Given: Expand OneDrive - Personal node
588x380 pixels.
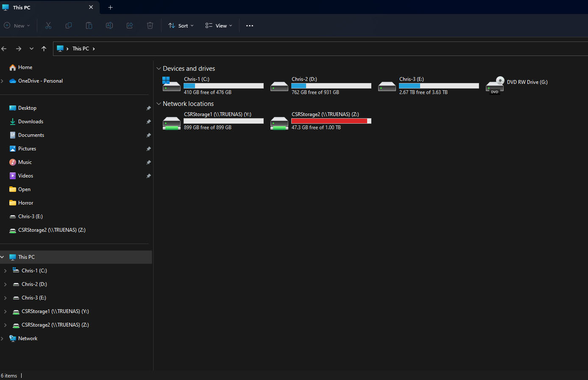Looking at the screenshot, I should pyautogui.click(x=2, y=81).
